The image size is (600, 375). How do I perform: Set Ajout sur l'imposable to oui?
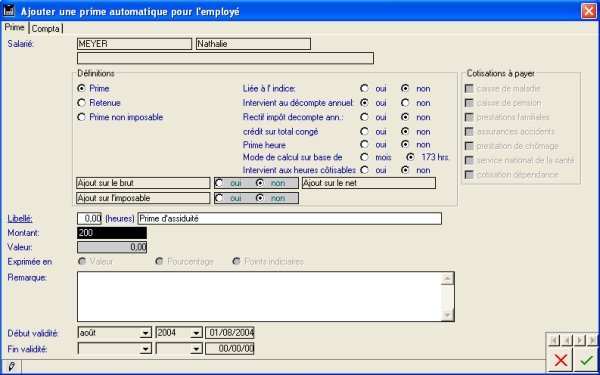click(x=219, y=198)
